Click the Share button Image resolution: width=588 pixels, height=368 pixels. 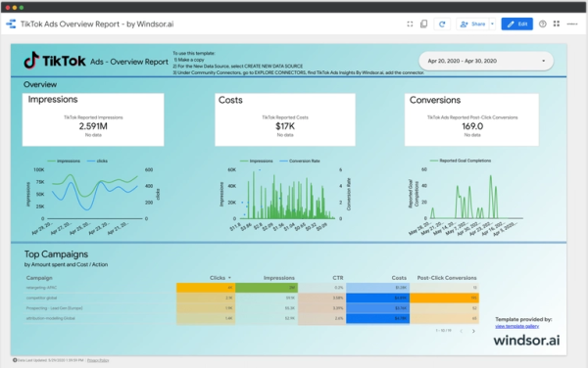tap(473, 23)
